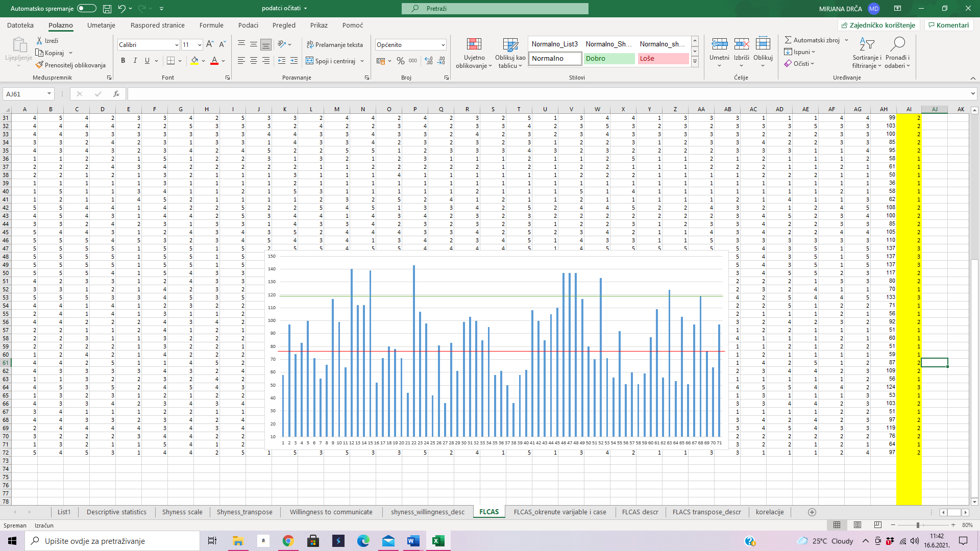Apply Dobro green cell style
The image size is (980, 551).
point(609,59)
